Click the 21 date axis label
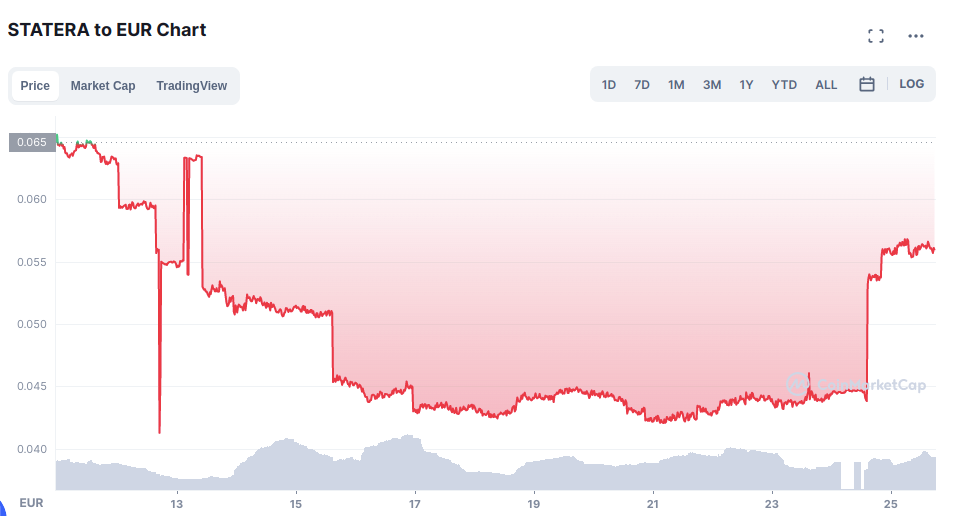The width and height of the screenshot is (968, 516). 653,504
